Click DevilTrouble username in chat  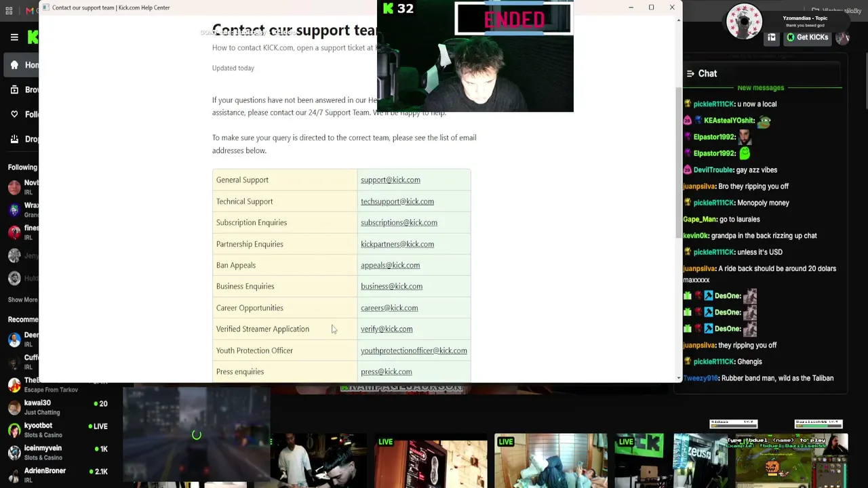click(x=713, y=170)
